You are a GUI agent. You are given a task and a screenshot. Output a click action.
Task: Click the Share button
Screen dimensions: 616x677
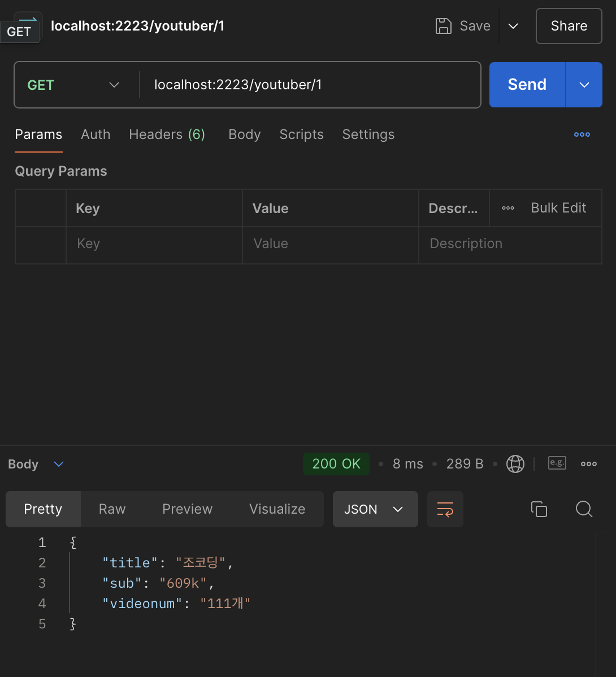point(569,26)
